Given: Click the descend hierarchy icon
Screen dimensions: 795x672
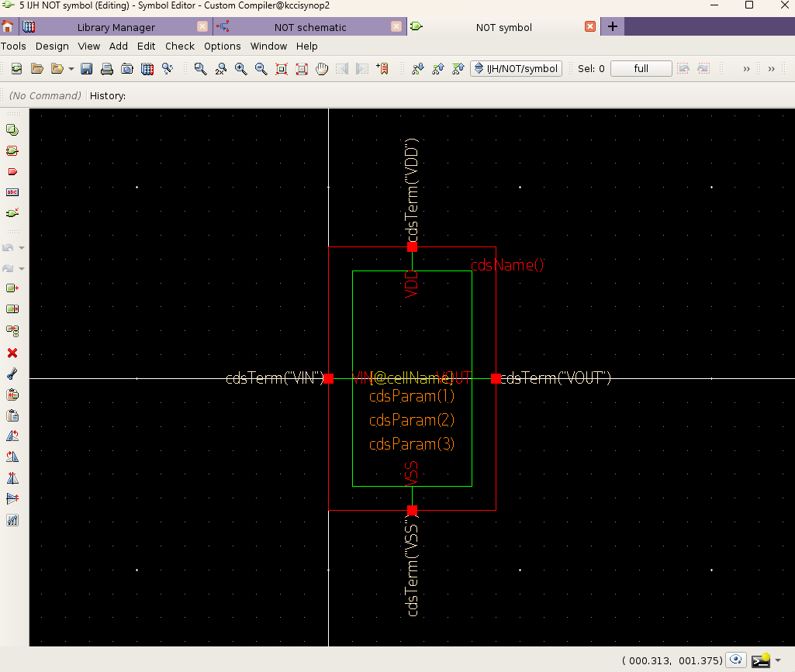Looking at the screenshot, I should tap(418, 69).
